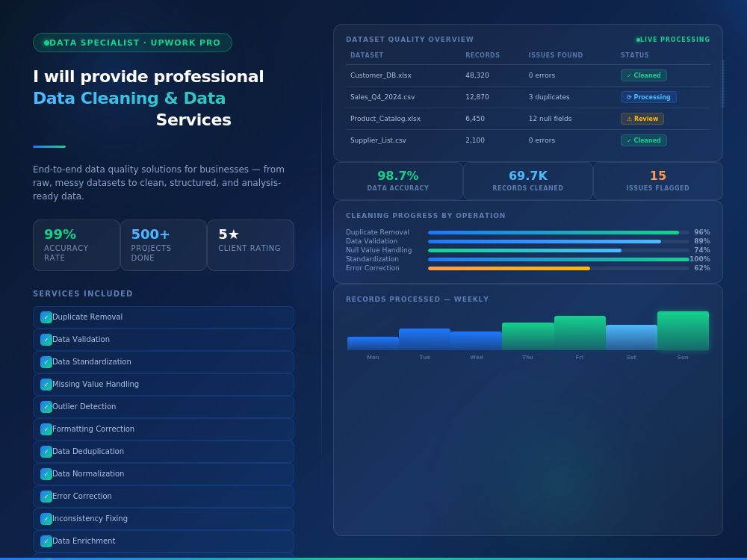Viewport: 747px width, 560px height.
Task: Click the Monday bar in weekly chart
Action: tap(373, 343)
